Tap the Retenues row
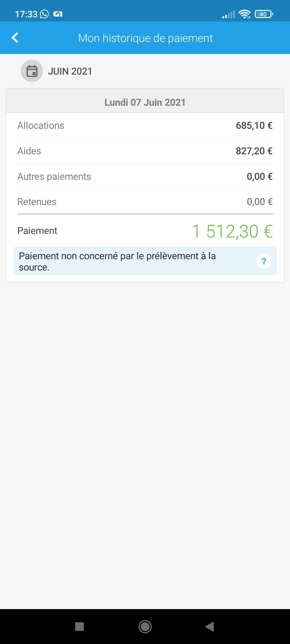Screen dimensions: 290x644 [145, 202]
